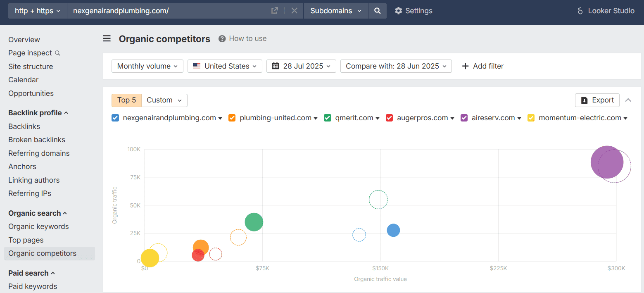Image resolution: width=644 pixels, height=293 pixels.
Task: Collapse the chart panel with the chevron icon
Action: click(628, 100)
